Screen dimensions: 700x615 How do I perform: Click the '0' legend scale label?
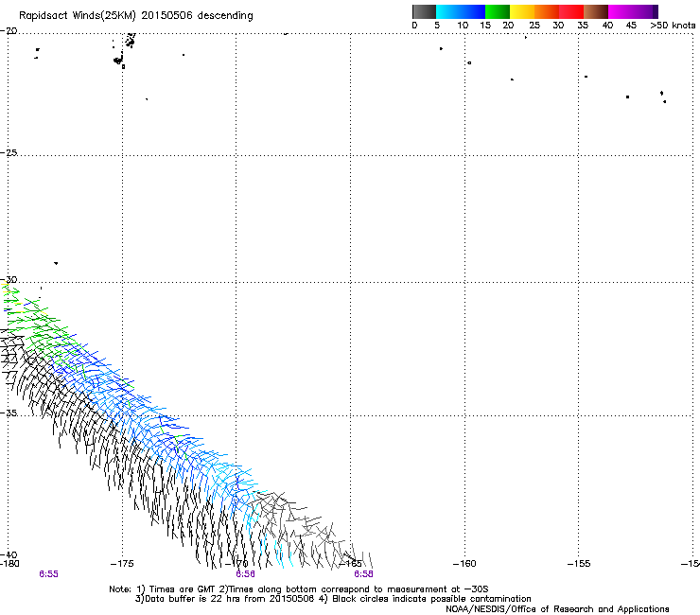pyautogui.click(x=414, y=26)
